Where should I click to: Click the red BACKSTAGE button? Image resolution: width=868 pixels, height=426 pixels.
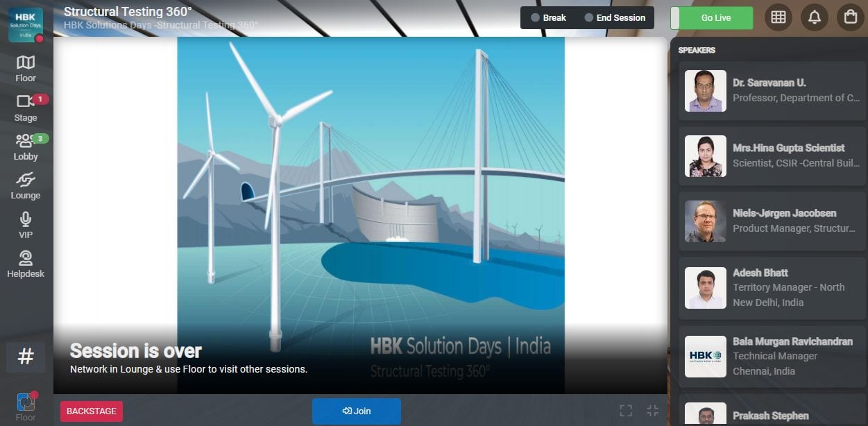click(92, 411)
